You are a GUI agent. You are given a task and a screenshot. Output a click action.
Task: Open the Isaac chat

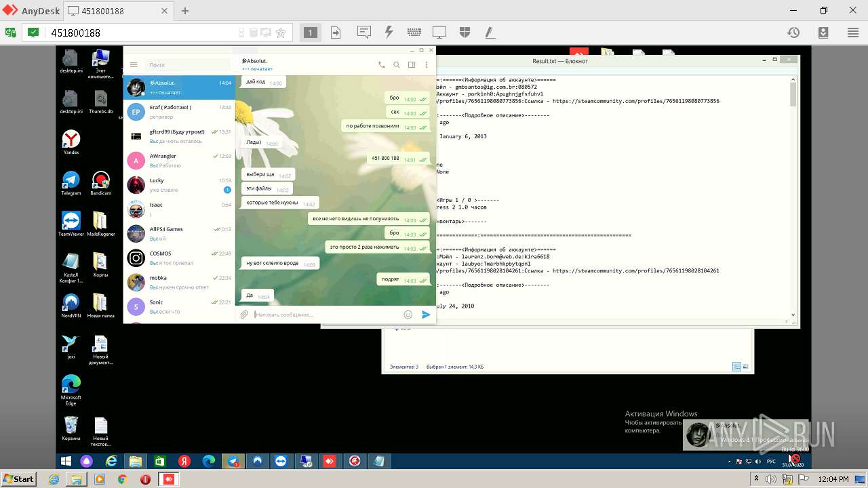[x=179, y=209]
